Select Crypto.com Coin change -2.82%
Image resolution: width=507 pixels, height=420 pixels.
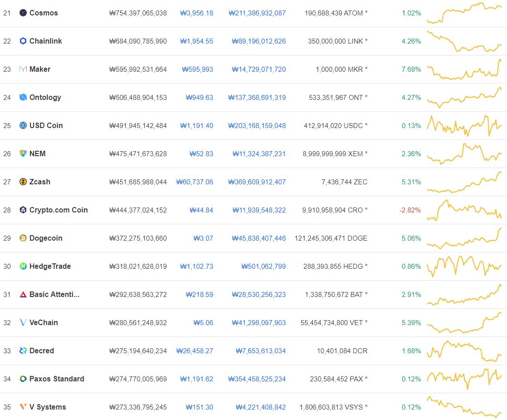(410, 210)
